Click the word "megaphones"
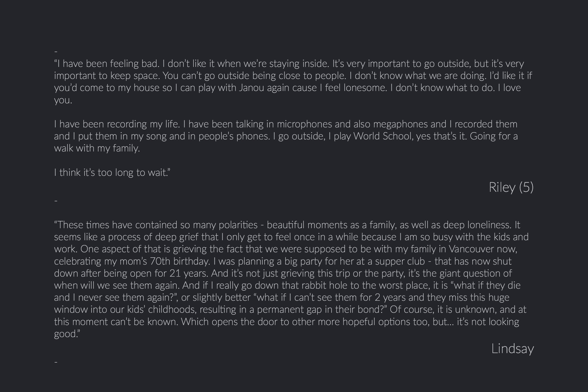 pos(400,124)
